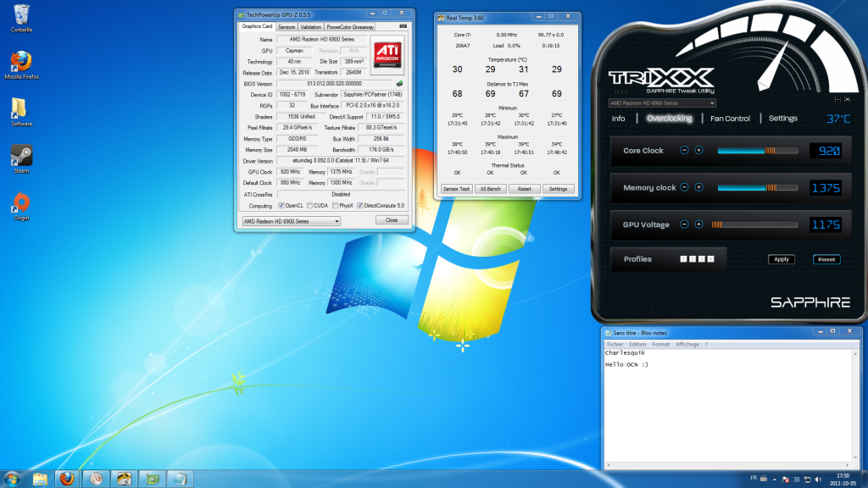Screen dimensions: 868x488
Task: Decrease Memory clock with the minus icon
Action: pos(684,187)
